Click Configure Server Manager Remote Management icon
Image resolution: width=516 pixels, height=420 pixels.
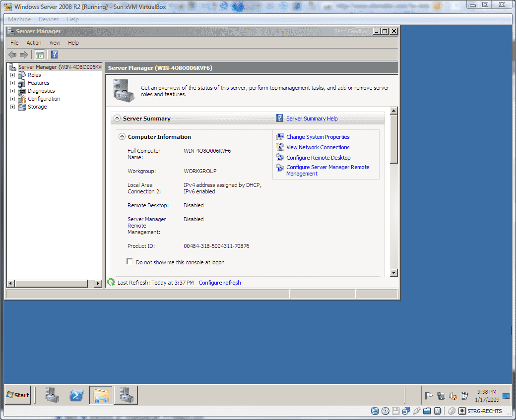coord(280,168)
